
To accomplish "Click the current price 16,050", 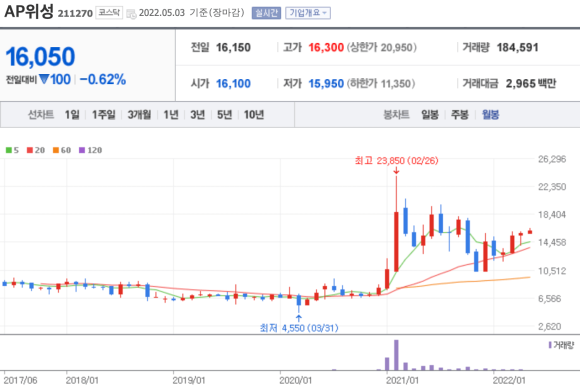I will (x=40, y=57).
